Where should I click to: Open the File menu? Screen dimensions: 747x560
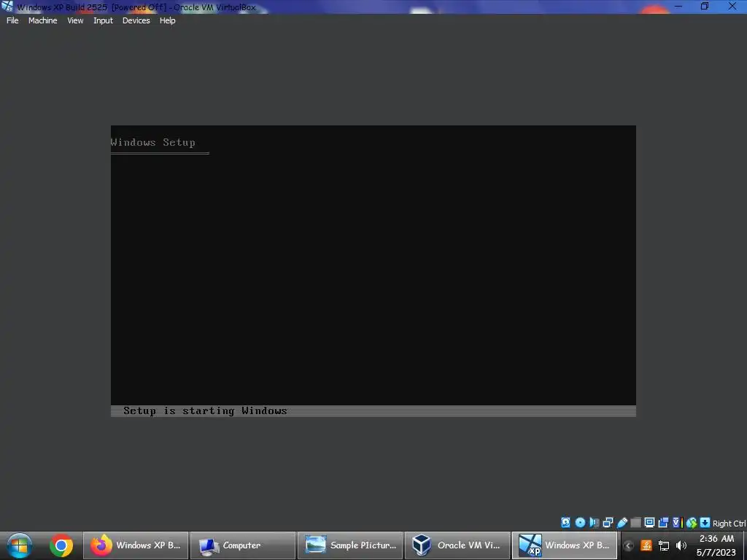[x=12, y=20]
